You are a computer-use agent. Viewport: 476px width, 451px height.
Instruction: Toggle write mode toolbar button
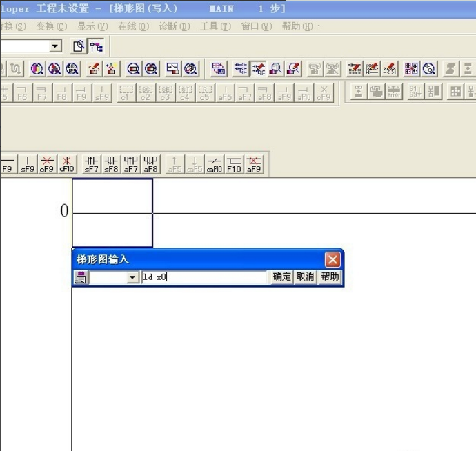(x=259, y=68)
